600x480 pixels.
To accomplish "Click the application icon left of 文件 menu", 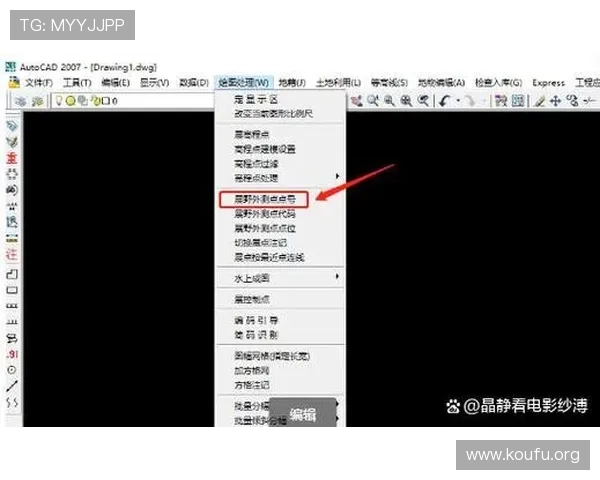I will [x=14, y=82].
